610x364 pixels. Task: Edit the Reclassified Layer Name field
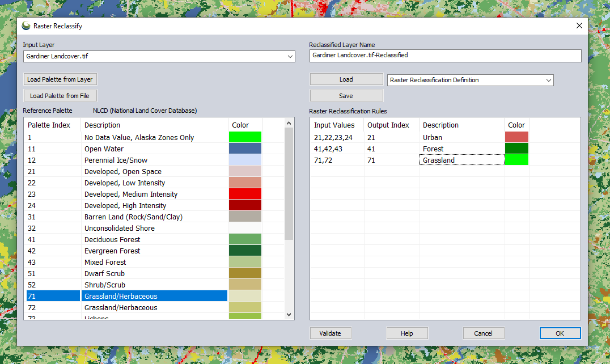(x=445, y=55)
